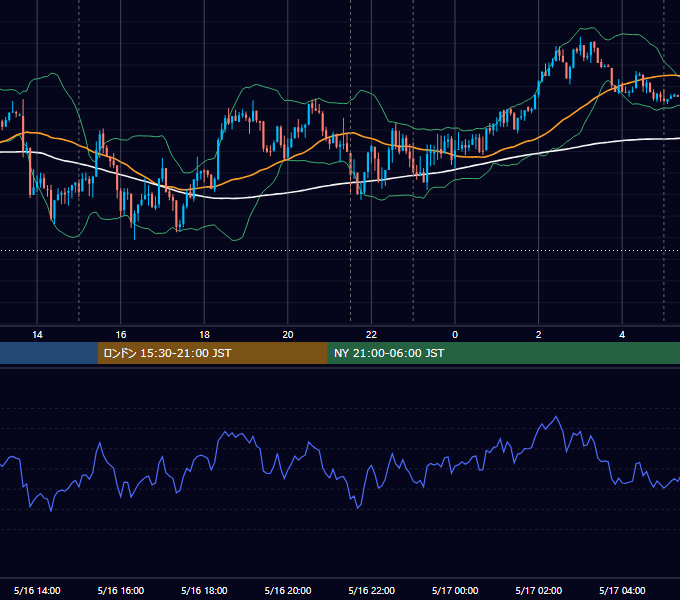Click the 22 hour axis label
Viewport: 680px width, 600px height.
point(371,335)
